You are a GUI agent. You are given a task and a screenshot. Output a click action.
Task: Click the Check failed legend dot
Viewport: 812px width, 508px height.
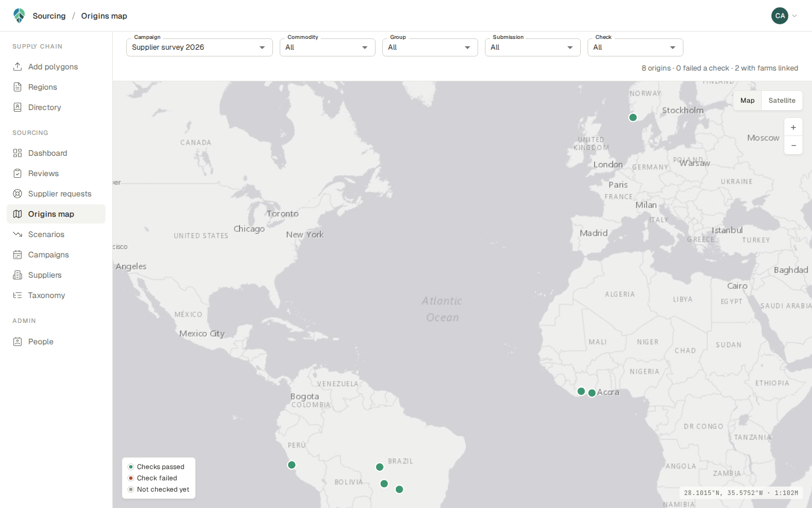(131, 478)
